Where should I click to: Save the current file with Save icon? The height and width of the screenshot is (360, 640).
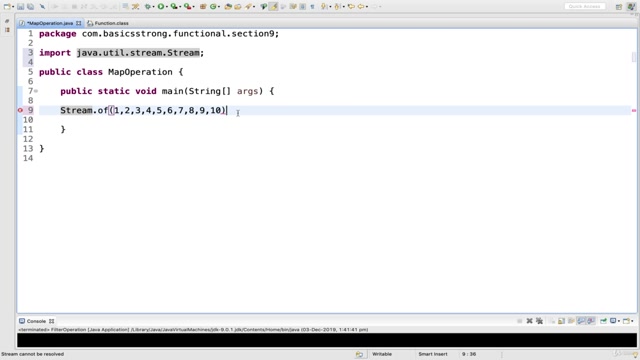pyautogui.click(x=20, y=7)
